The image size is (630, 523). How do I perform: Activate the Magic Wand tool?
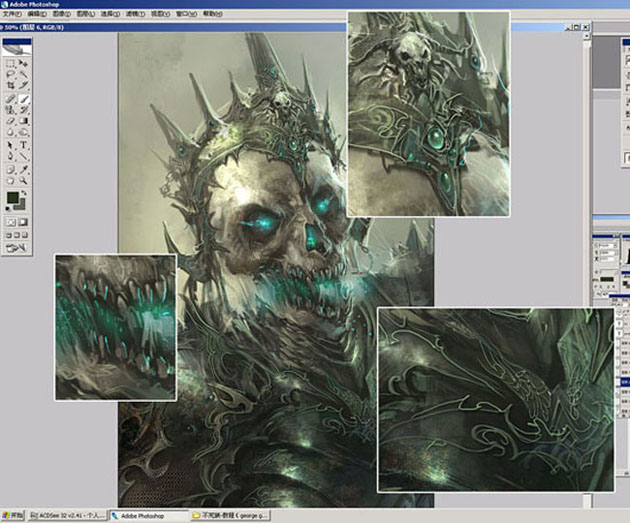pyautogui.click(x=23, y=74)
